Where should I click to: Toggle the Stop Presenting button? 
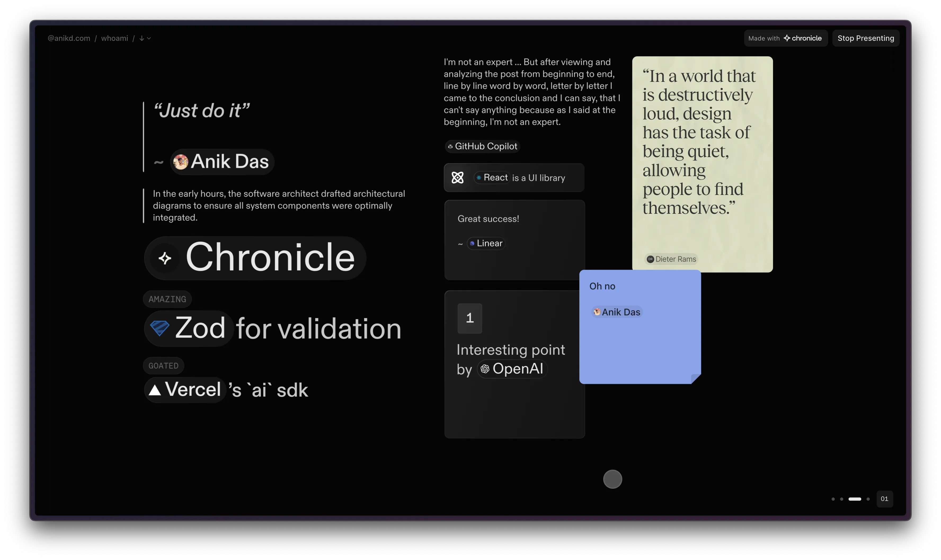pyautogui.click(x=866, y=38)
